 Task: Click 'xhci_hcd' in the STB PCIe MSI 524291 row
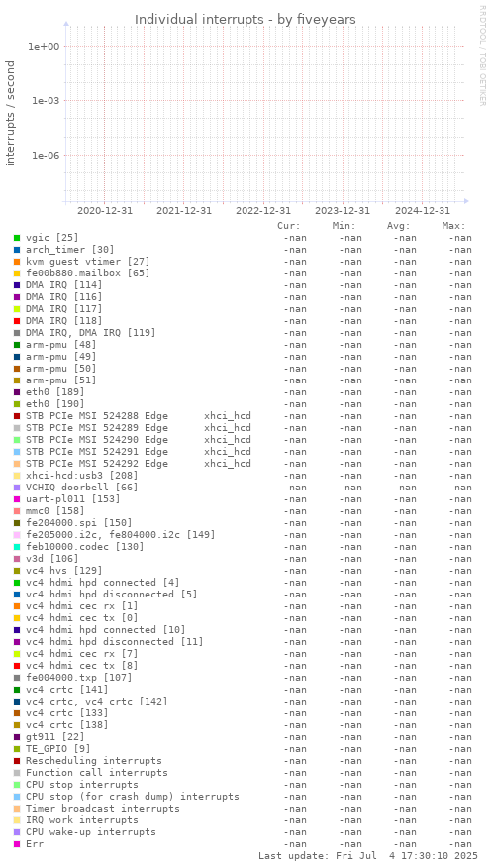pos(228,452)
